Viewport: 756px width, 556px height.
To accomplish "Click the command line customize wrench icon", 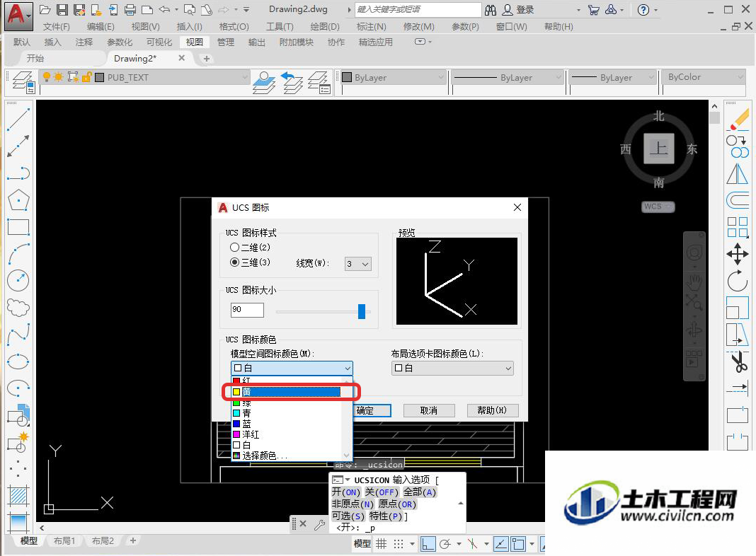I will pyautogui.click(x=320, y=525).
